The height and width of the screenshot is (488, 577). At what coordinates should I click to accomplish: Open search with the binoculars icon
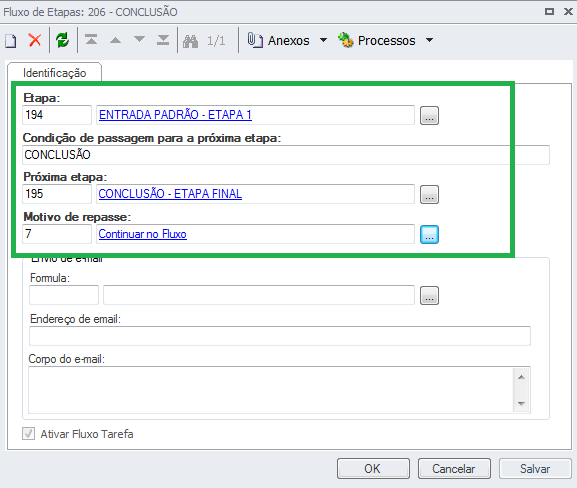(x=191, y=41)
